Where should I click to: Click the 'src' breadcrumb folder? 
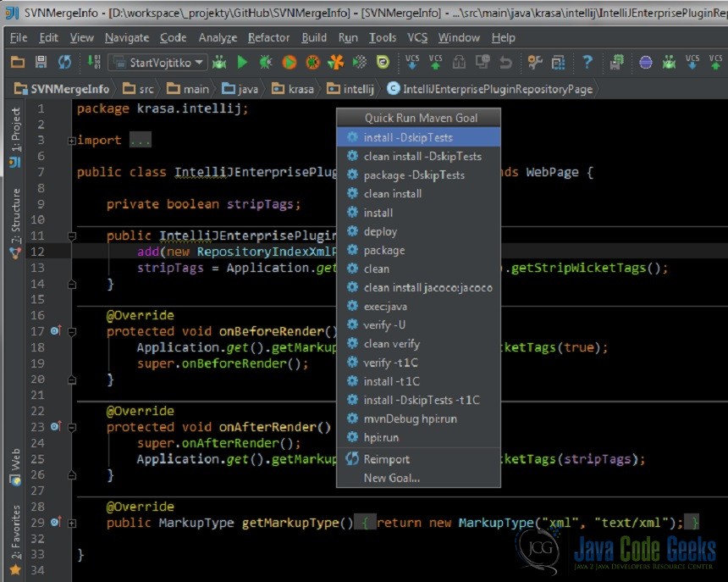point(138,89)
